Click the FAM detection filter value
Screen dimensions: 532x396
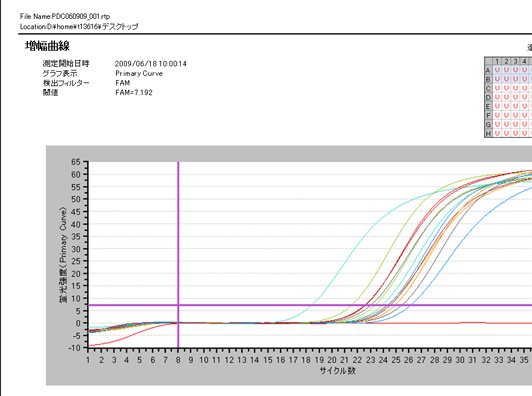122,83
